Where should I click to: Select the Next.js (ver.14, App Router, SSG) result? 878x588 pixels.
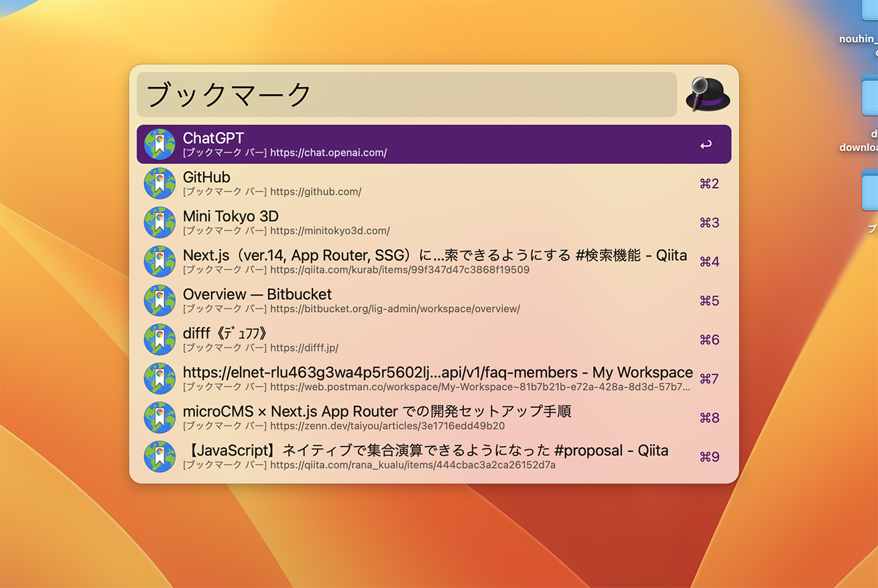pos(434,261)
